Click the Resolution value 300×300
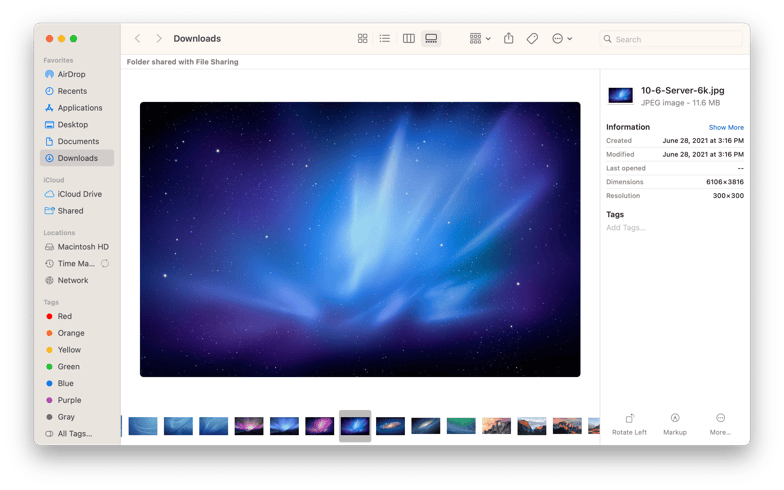The width and height of the screenshot is (784, 490). pyautogui.click(x=728, y=196)
